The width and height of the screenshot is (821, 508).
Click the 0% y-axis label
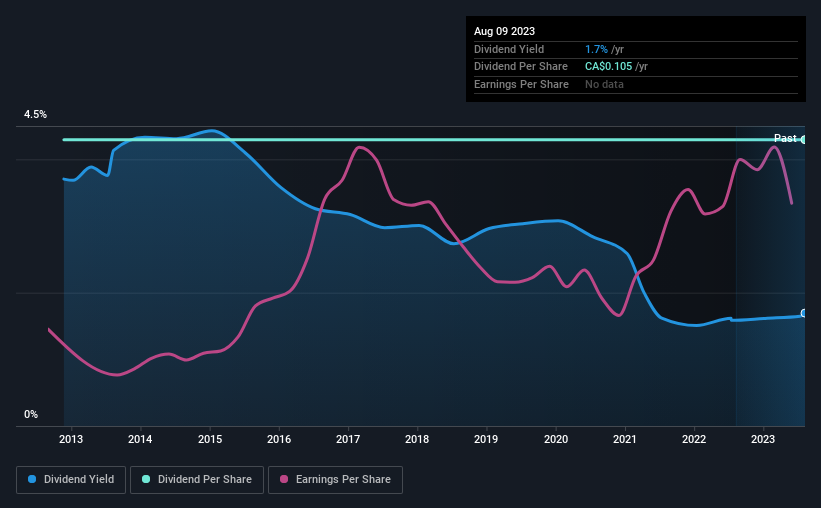tap(31, 414)
